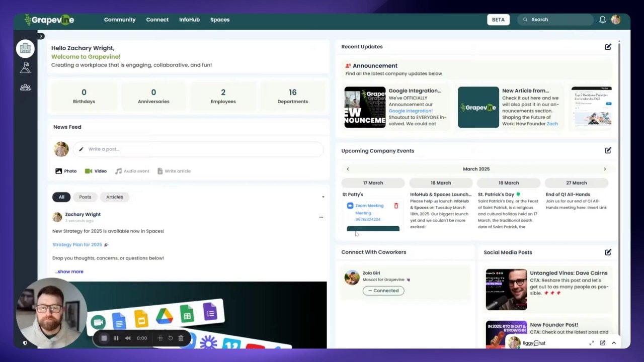Open the Write article icon
Viewport: 644px width, 362px height.
[x=160, y=171]
